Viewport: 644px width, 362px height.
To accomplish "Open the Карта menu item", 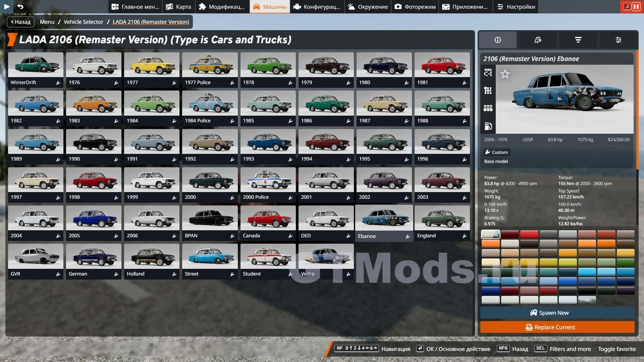I will tap(178, 7).
